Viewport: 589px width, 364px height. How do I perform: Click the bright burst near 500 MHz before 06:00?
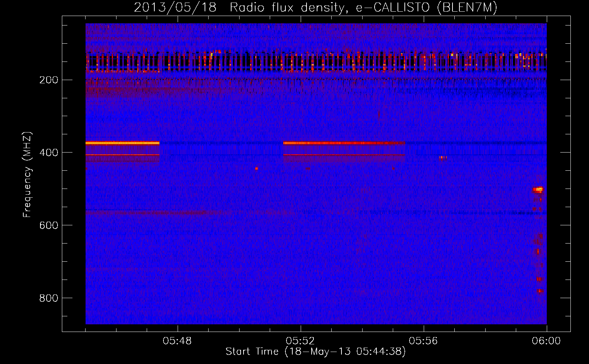(x=538, y=189)
